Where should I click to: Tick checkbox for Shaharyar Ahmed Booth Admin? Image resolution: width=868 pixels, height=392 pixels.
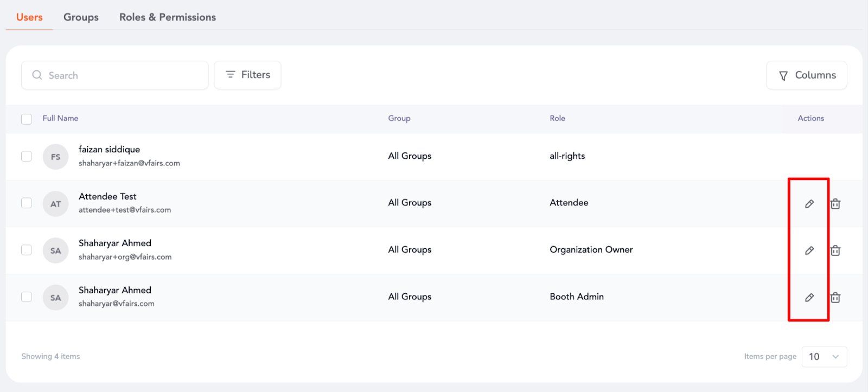pos(27,297)
